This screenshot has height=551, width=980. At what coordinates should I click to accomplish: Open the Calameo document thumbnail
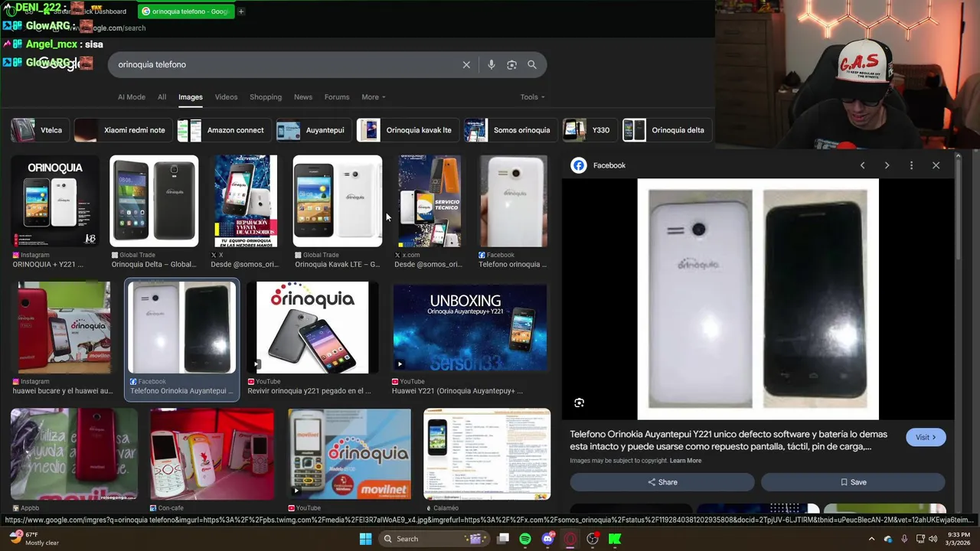point(487,454)
